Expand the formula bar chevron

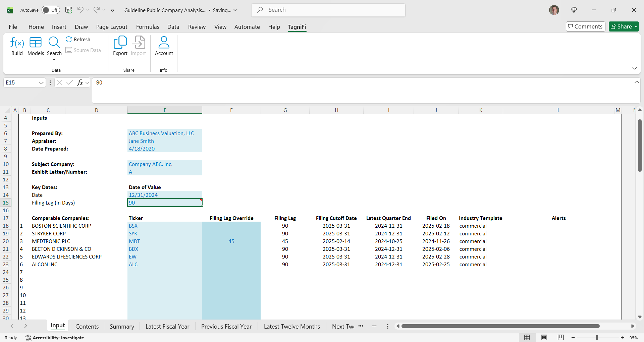(636, 82)
